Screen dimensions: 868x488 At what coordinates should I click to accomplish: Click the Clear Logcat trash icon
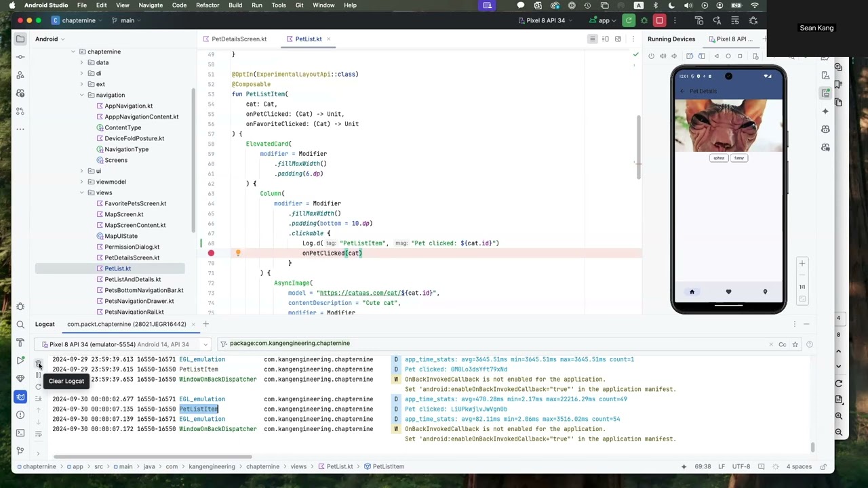(39, 363)
